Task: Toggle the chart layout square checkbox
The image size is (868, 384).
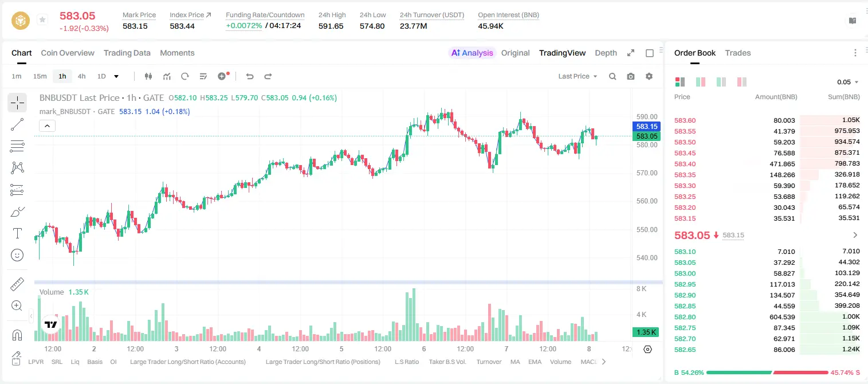Action: click(x=650, y=53)
